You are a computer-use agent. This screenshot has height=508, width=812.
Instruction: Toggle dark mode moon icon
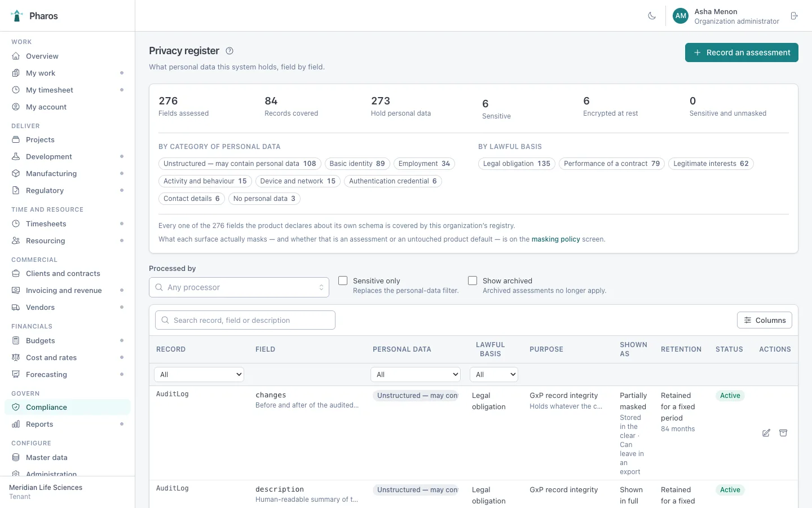652,16
